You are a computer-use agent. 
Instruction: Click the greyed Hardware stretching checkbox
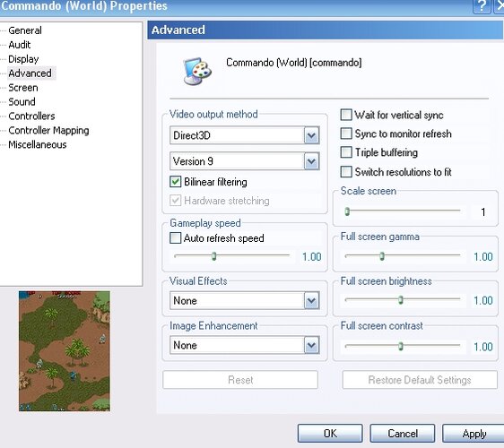[175, 201]
